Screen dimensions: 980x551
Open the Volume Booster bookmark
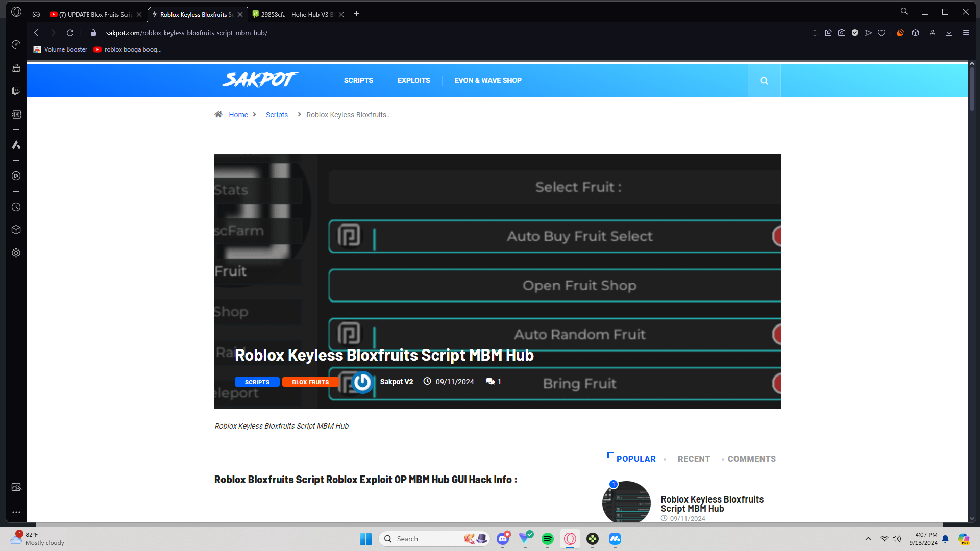pos(60,49)
